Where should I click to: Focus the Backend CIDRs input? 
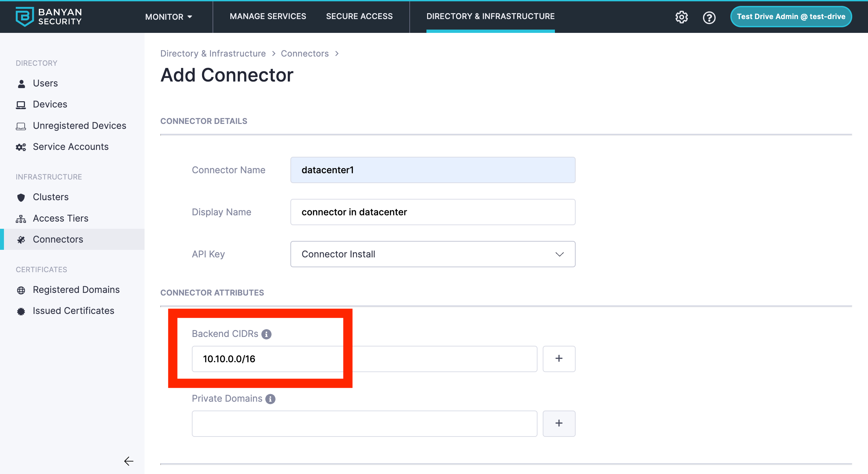(364, 359)
